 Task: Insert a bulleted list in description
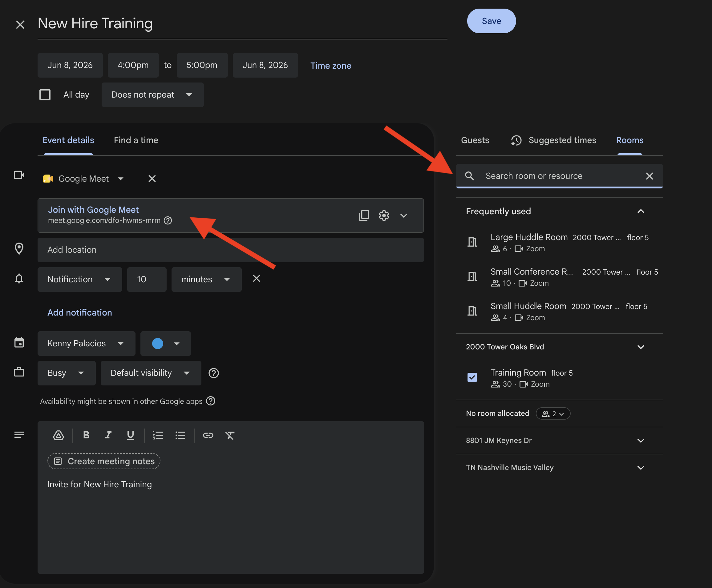[x=180, y=435]
